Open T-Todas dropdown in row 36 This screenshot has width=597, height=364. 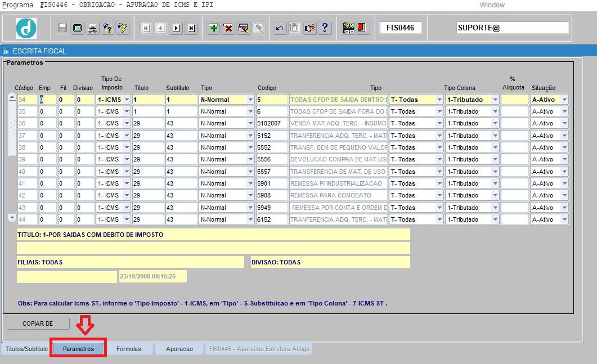point(439,123)
